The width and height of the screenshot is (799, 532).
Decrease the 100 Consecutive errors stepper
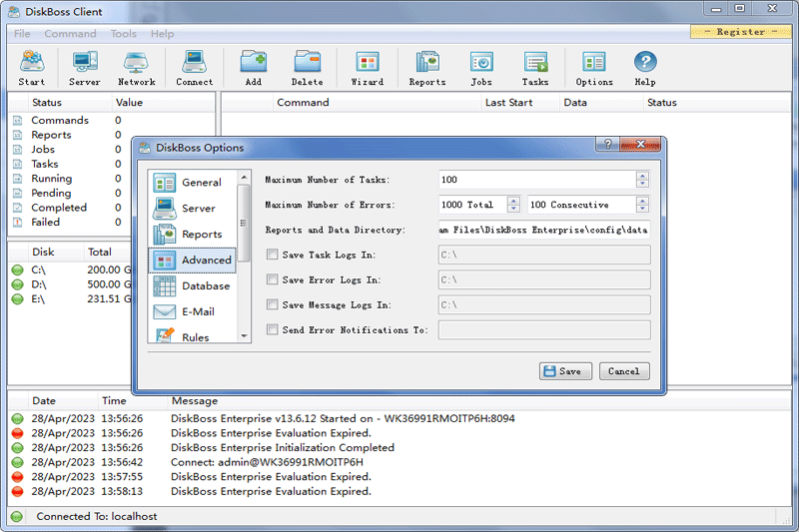click(x=642, y=210)
